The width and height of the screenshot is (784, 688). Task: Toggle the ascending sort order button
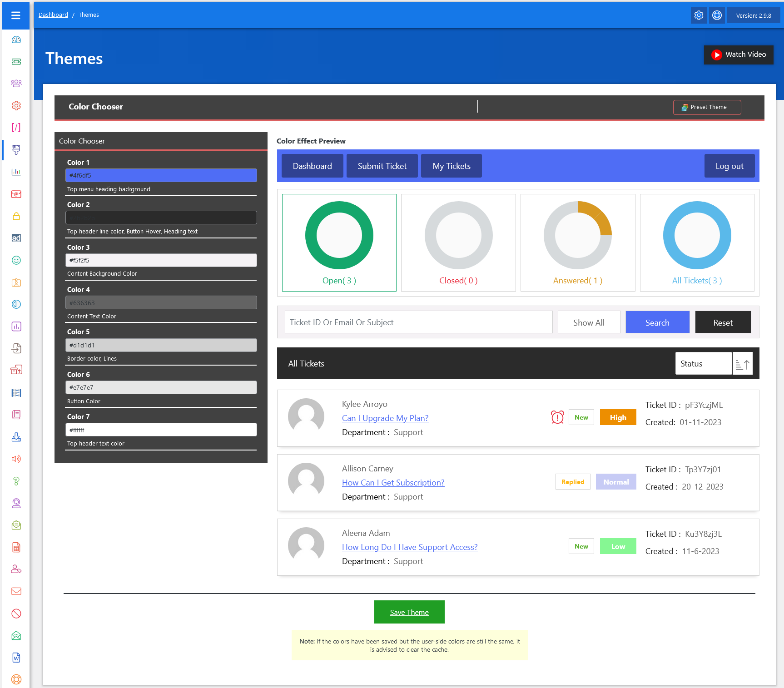click(x=742, y=364)
